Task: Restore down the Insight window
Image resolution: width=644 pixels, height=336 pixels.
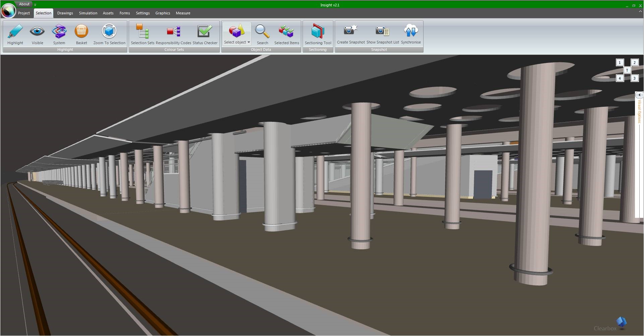Action: point(634,5)
